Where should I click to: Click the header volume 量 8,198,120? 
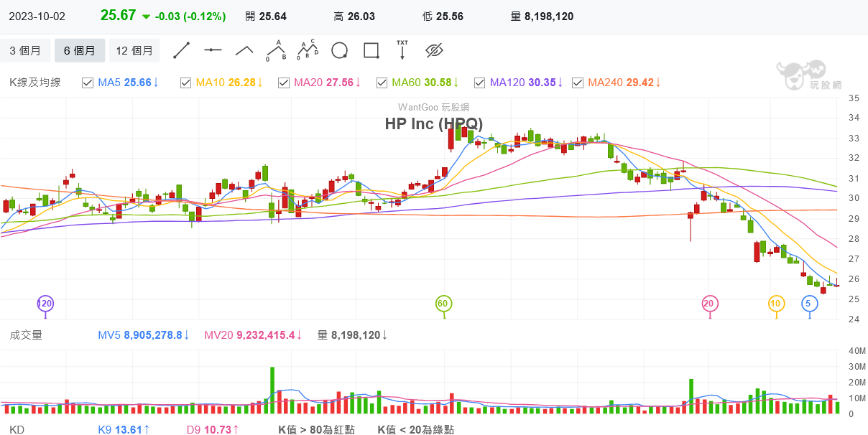point(542,16)
